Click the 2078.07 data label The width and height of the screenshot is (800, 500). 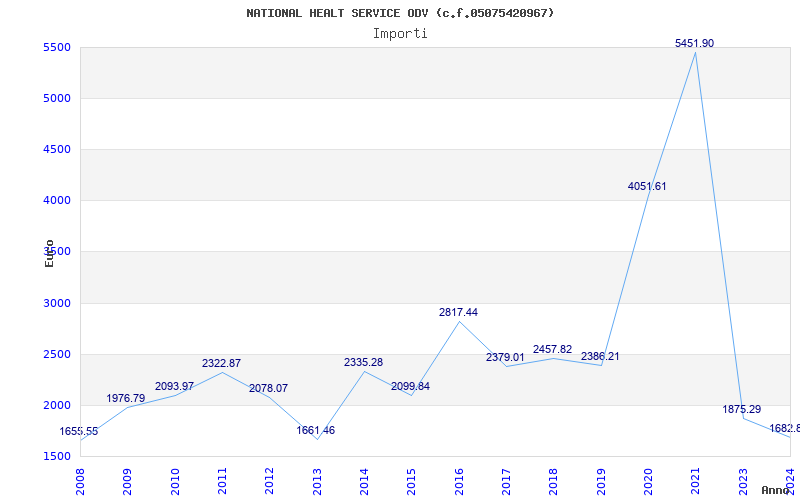tap(268, 388)
